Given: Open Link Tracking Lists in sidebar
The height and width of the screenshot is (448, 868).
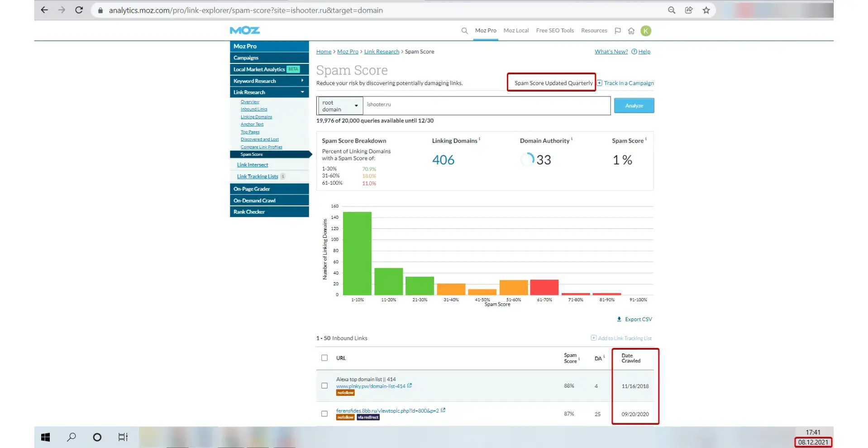Looking at the screenshot, I should [258, 177].
